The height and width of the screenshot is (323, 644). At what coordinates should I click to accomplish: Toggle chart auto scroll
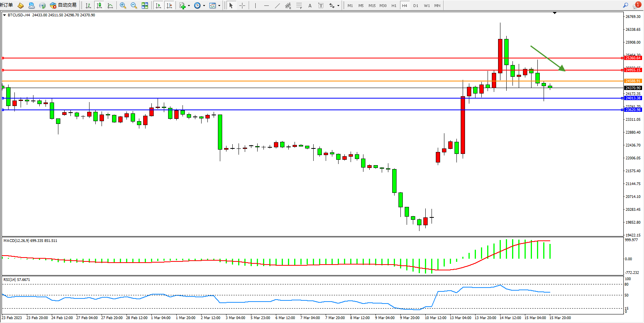[x=158, y=5]
